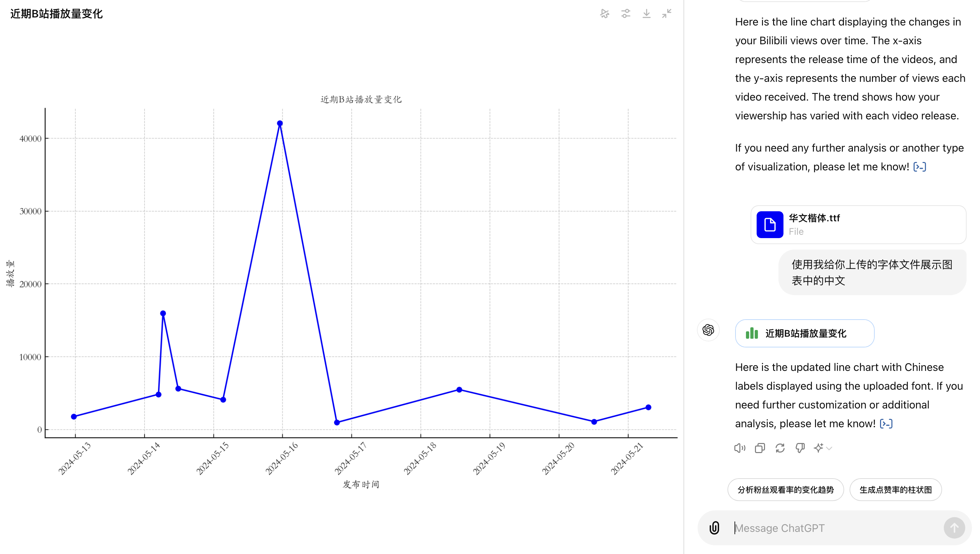View analysis code link after updated chart reply
This screenshot has width=980, height=554.
tap(886, 424)
